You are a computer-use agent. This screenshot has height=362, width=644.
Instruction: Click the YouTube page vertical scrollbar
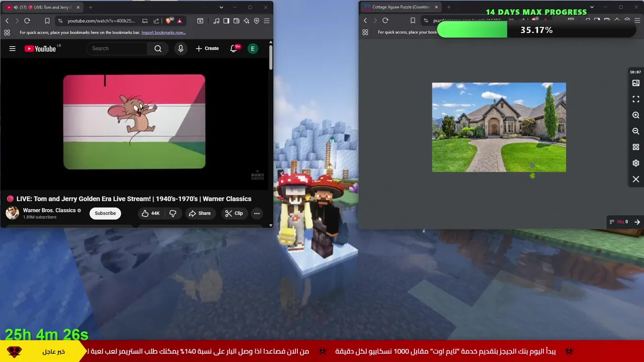(x=271, y=58)
